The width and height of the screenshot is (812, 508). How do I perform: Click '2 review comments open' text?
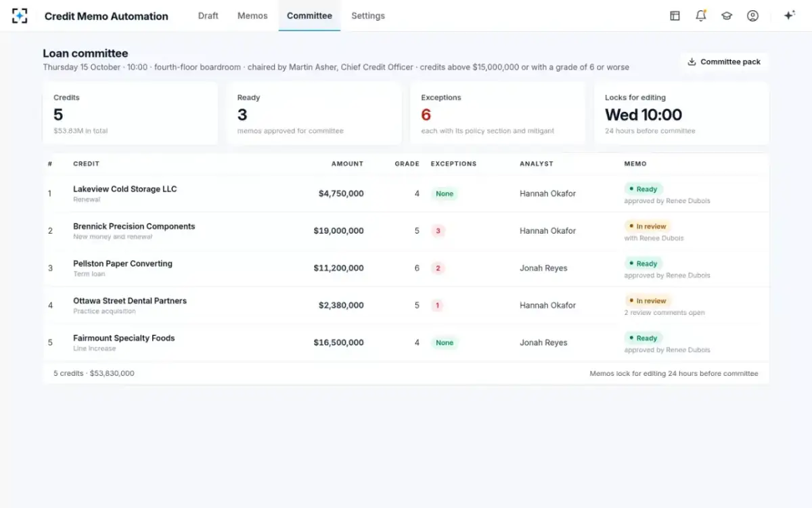(x=664, y=313)
